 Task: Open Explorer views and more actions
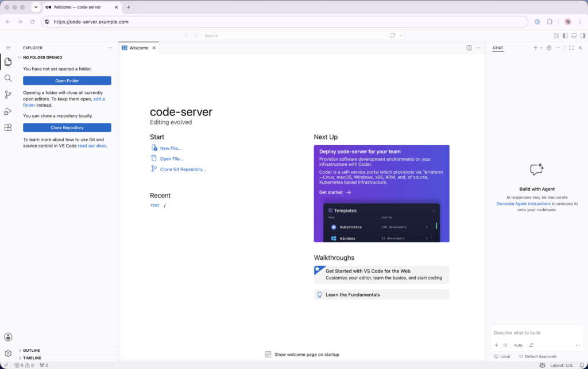(x=110, y=48)
